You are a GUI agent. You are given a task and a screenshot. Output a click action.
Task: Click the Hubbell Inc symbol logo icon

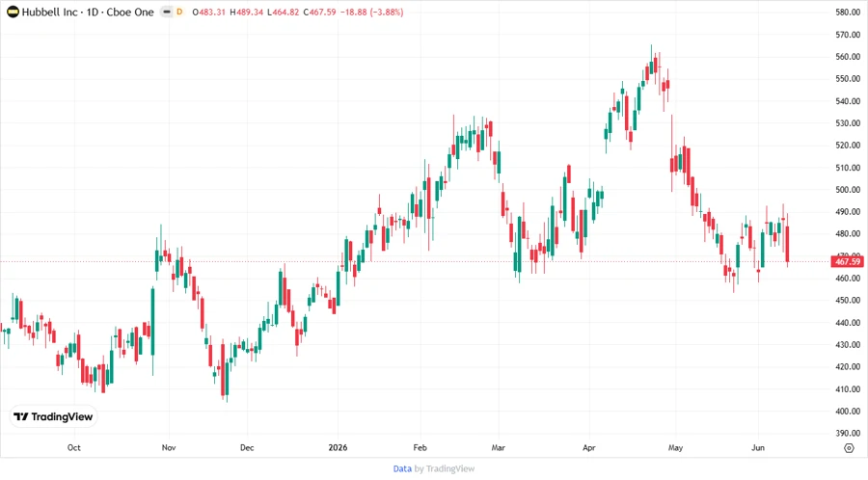(x=13, y=12)
